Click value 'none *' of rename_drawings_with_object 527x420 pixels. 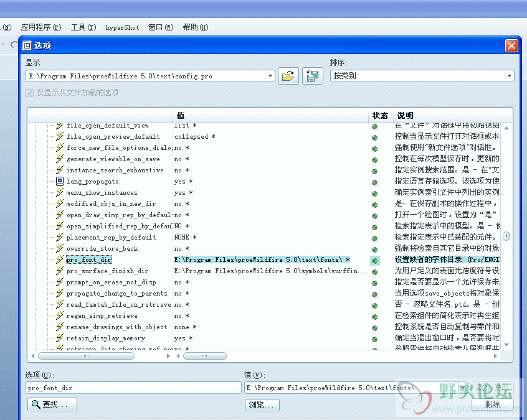click(x=185, y=327)
